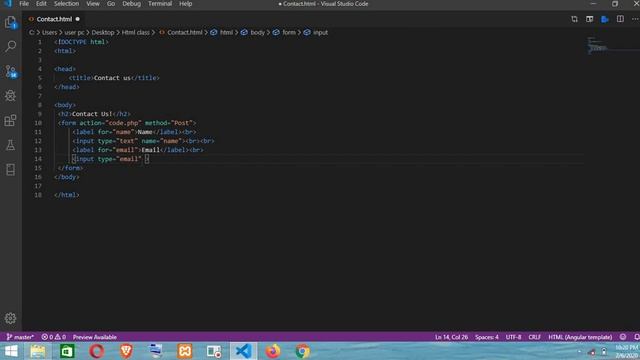The image size is (640, 360).
Task: Click the blue run icon in editor toolbar
Action: [605, 19]
